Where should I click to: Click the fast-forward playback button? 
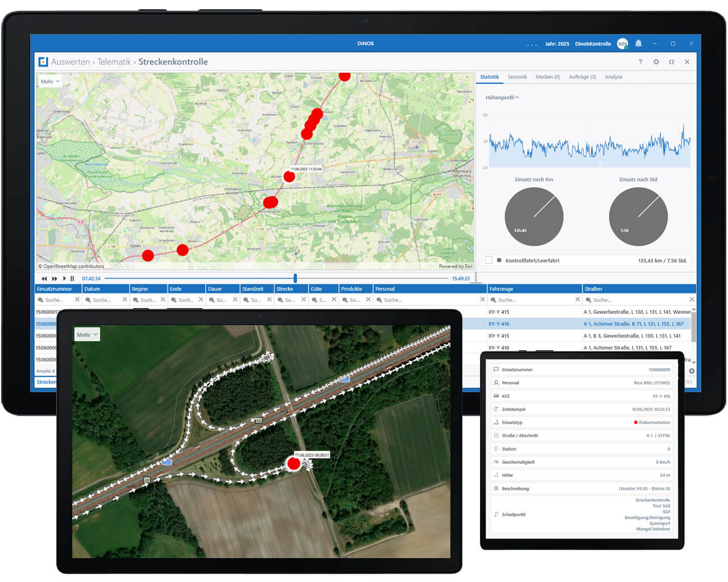coord(55,278)
